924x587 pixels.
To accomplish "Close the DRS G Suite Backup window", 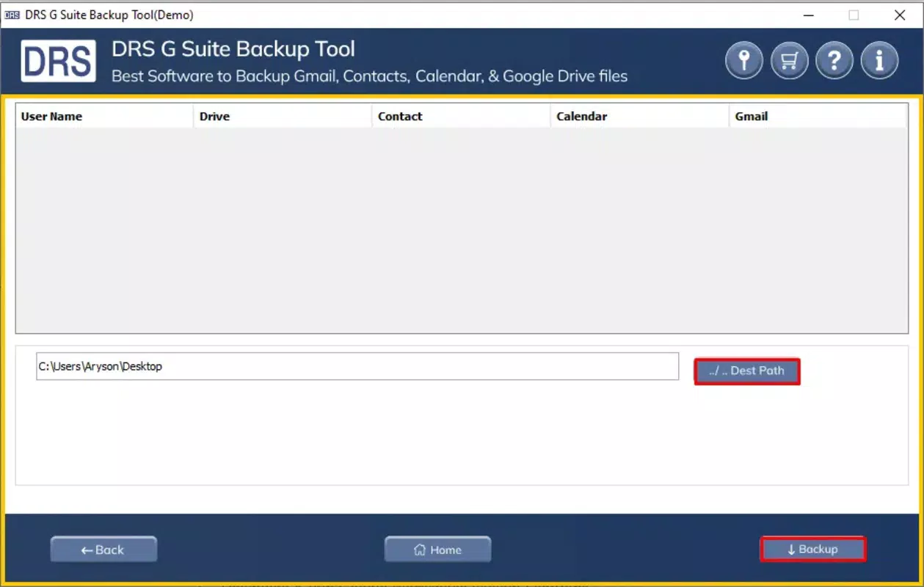I will [x=899, y=15].
